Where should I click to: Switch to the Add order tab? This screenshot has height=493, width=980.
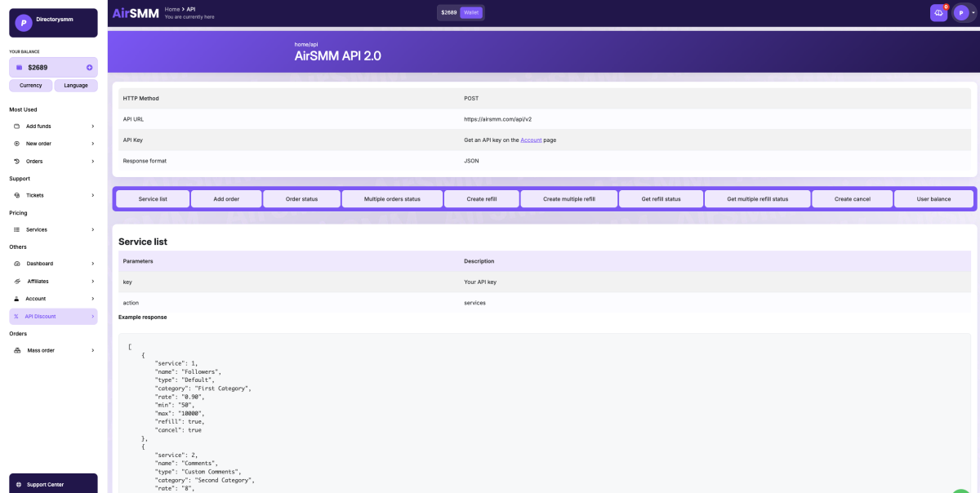226,199
